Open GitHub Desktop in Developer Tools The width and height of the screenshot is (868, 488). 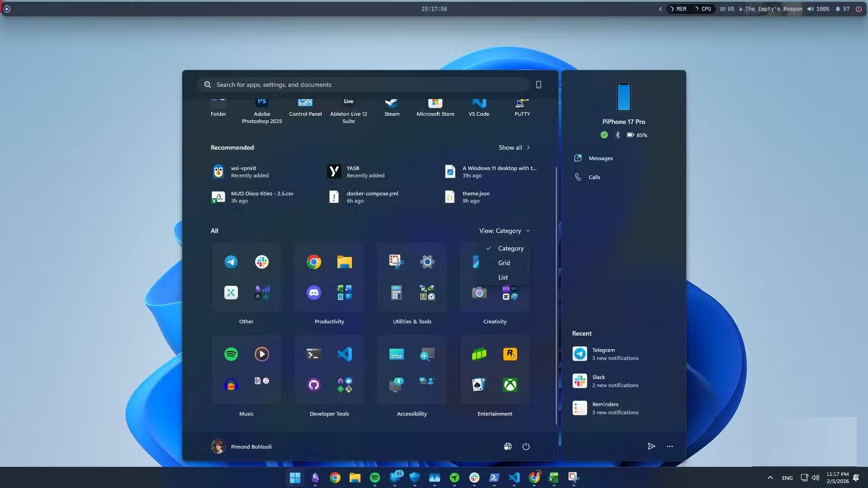click(313, 385)
